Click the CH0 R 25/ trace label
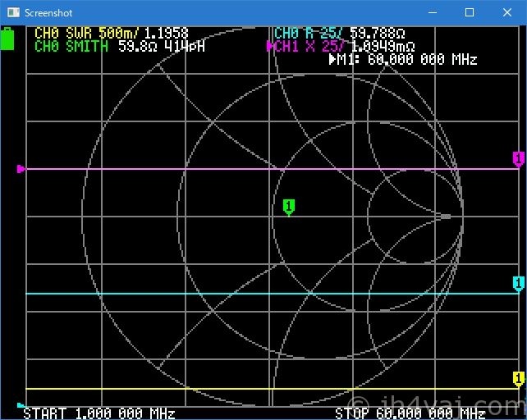The height and width of the screenshot is (420, 527). 308,34
